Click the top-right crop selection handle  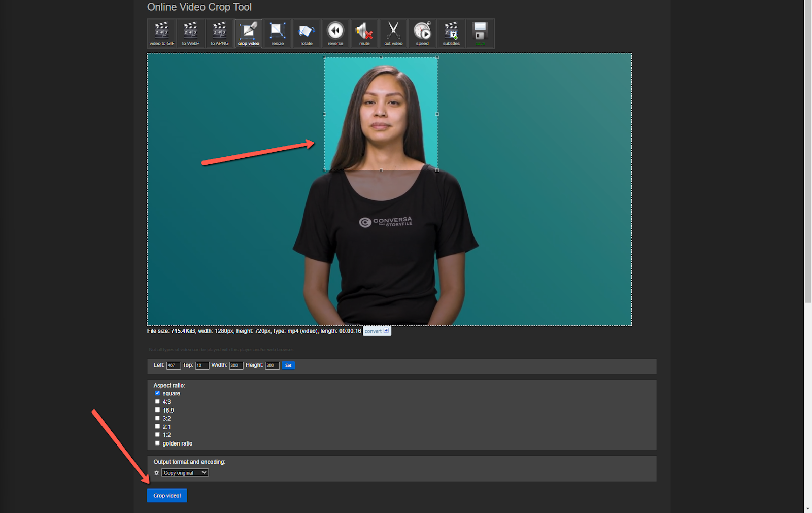pos(437,57)
